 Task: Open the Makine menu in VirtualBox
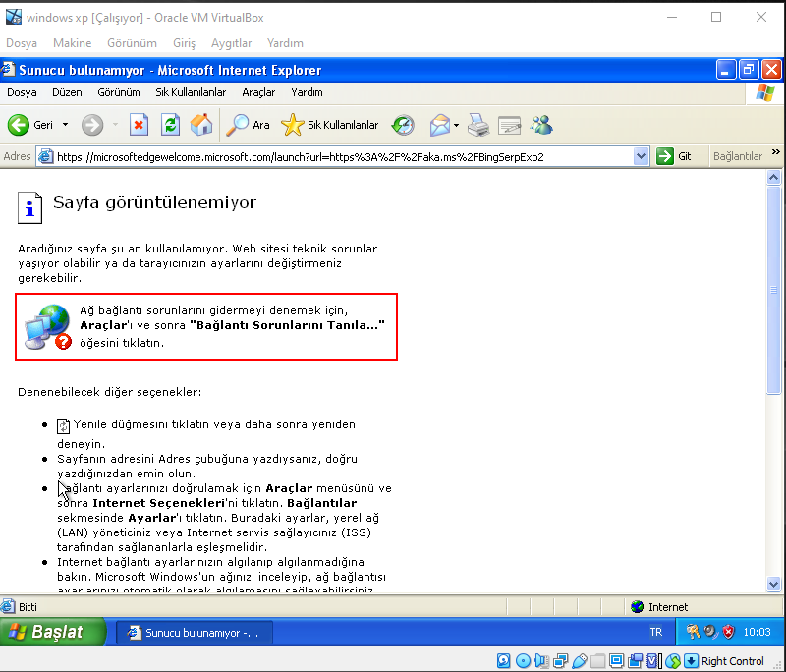coord(73,43)
